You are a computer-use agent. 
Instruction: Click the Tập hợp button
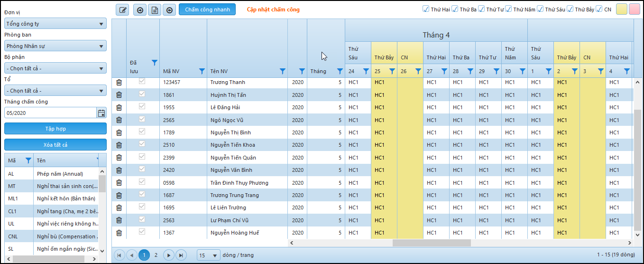(55, 129)
